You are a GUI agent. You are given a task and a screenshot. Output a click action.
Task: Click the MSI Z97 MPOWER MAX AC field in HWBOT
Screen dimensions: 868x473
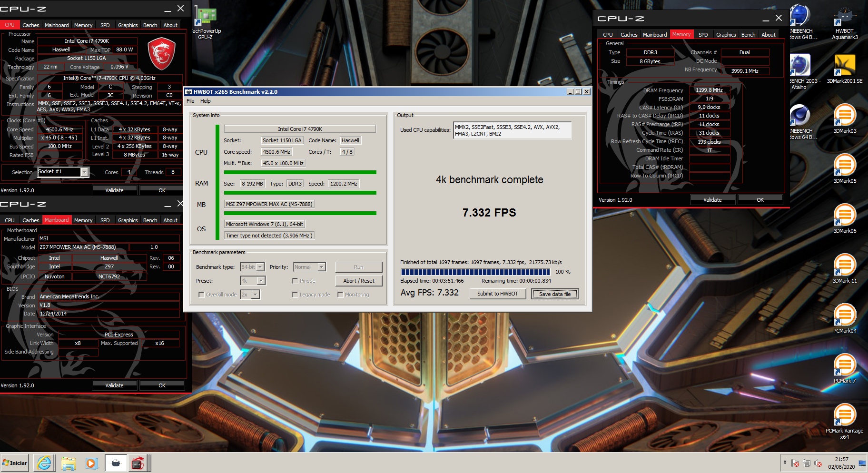click(x=269, y=204)
